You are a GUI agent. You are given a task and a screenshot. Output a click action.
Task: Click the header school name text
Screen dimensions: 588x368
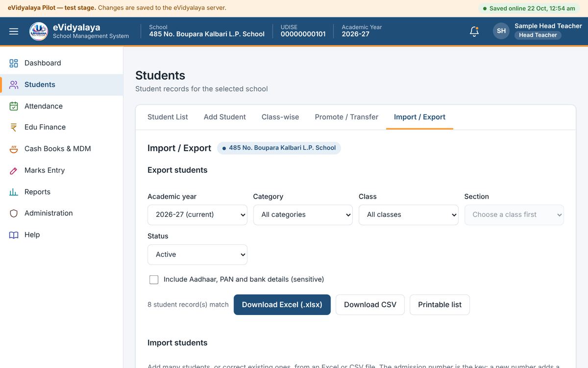207,34
